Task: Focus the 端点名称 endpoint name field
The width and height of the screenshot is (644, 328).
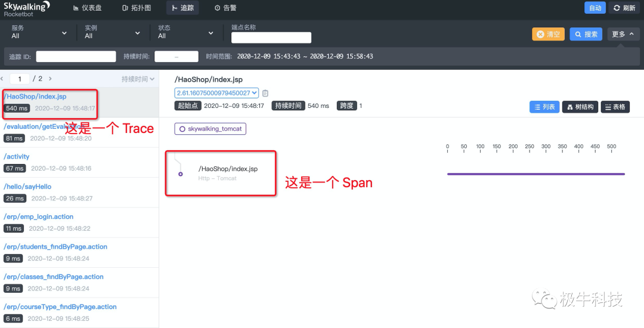Action: click(271, 38)
